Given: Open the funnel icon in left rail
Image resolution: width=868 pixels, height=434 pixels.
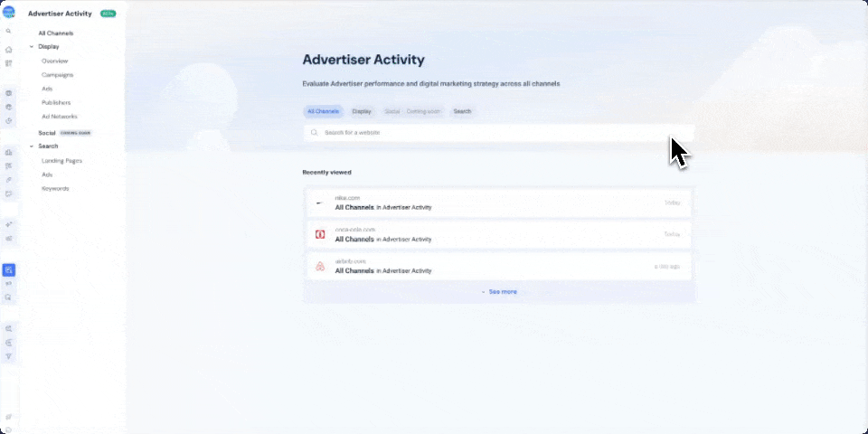Looking at the screenshot, I should pyautogui.click(x=8, y=356).
